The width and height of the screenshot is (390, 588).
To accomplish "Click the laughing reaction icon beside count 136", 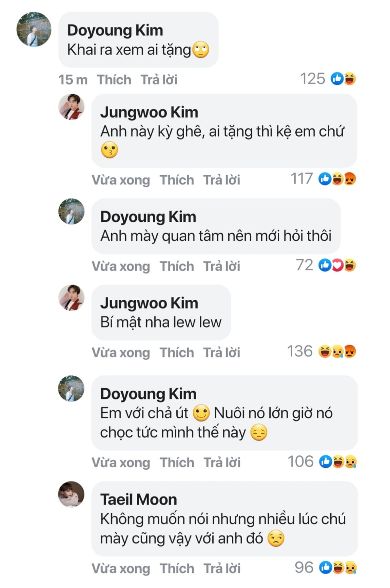I will [x=325, y=352].
